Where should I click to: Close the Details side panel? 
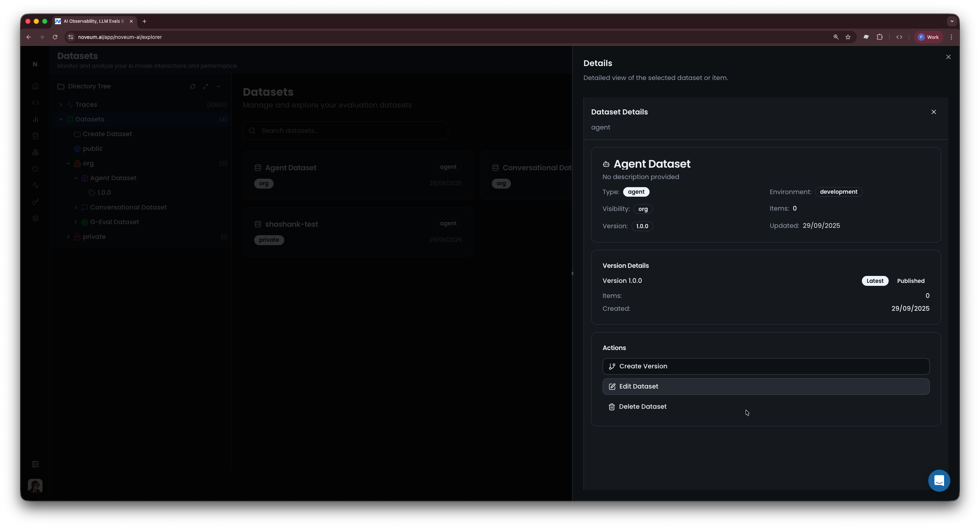(x=948, y=57)
